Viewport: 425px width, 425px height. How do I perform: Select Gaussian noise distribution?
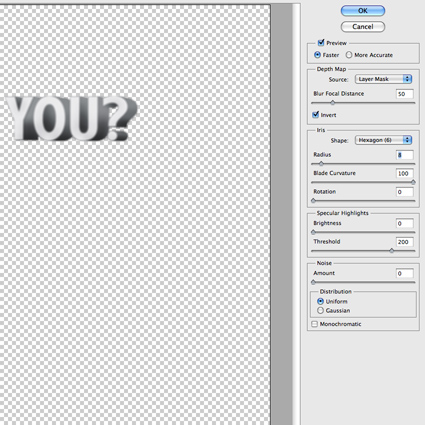coord(320,310)
